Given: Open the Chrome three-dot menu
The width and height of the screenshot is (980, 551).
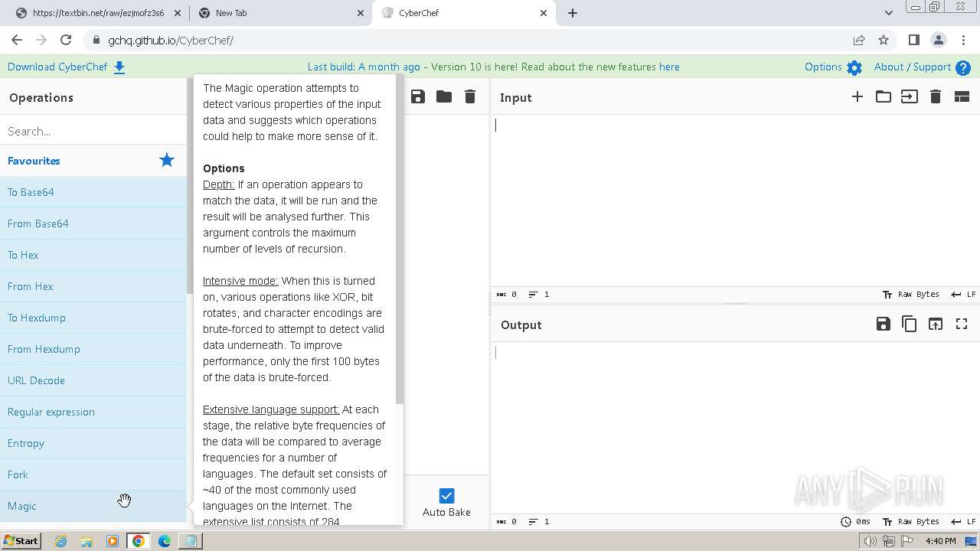Looking at the screenshot, I should click(x=962, y=40).
